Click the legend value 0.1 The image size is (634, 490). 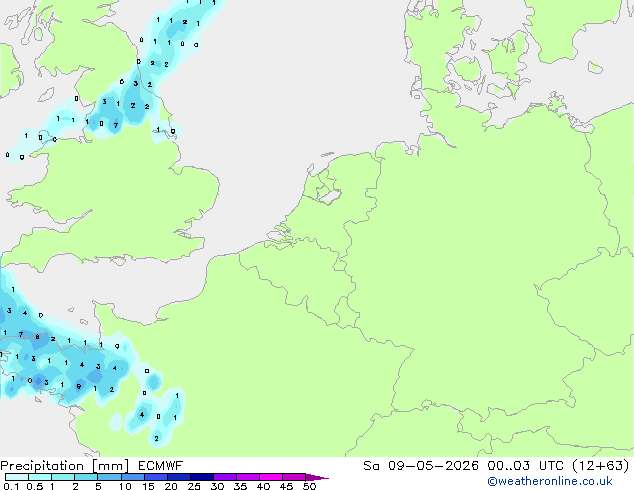click(x=11, y=486)
